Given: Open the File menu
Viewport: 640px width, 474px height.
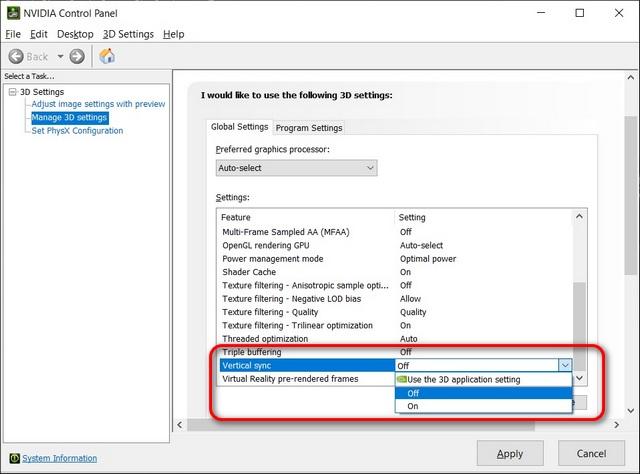Looking at the screenshot, I should pyautogui.click(x=13, y=34).
